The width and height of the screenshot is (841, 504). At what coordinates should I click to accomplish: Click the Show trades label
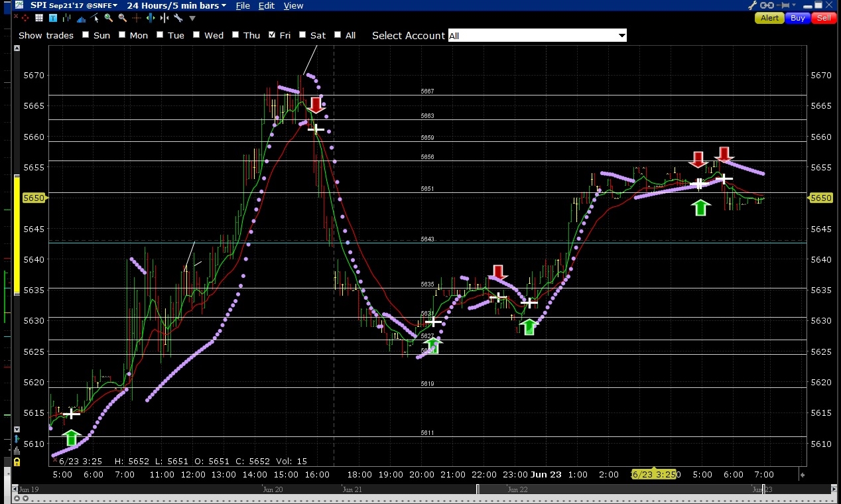pyautogui.click(x=46, y=35)
